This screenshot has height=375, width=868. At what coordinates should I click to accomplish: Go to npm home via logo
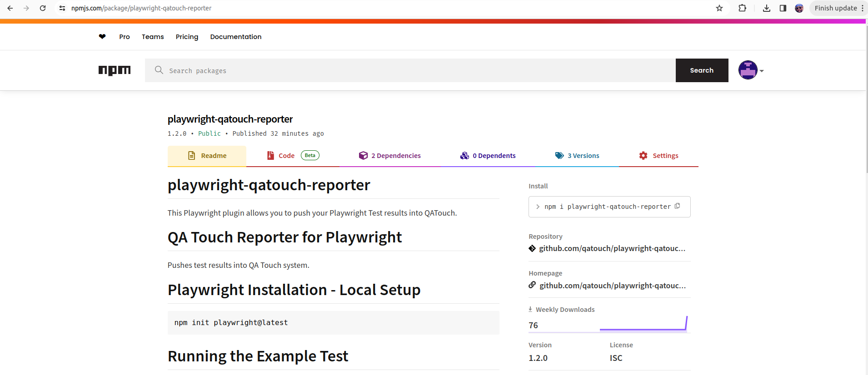[115, 70]
